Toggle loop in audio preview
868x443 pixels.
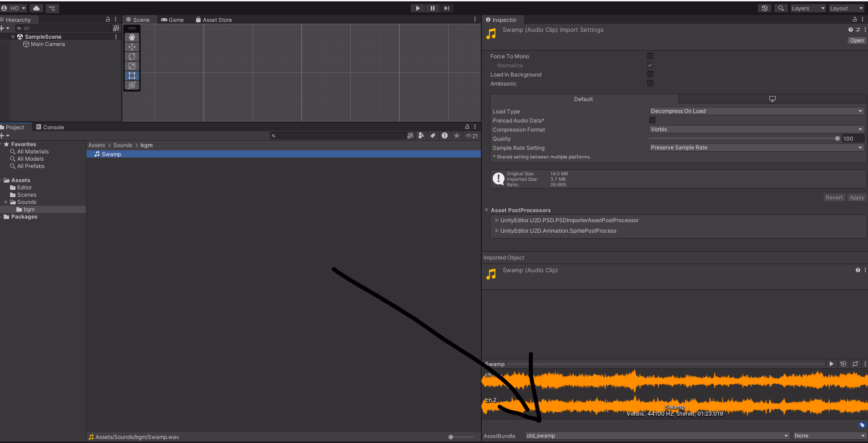point(855,364)
